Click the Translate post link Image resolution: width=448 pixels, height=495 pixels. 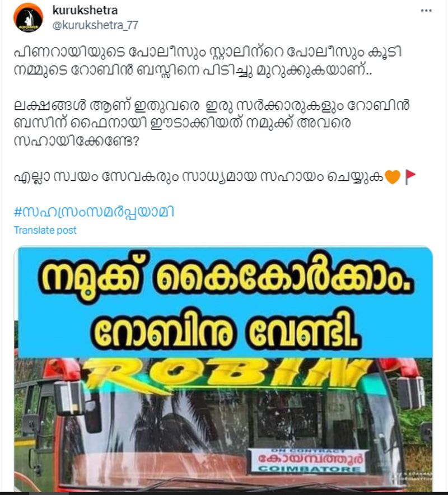45,230
